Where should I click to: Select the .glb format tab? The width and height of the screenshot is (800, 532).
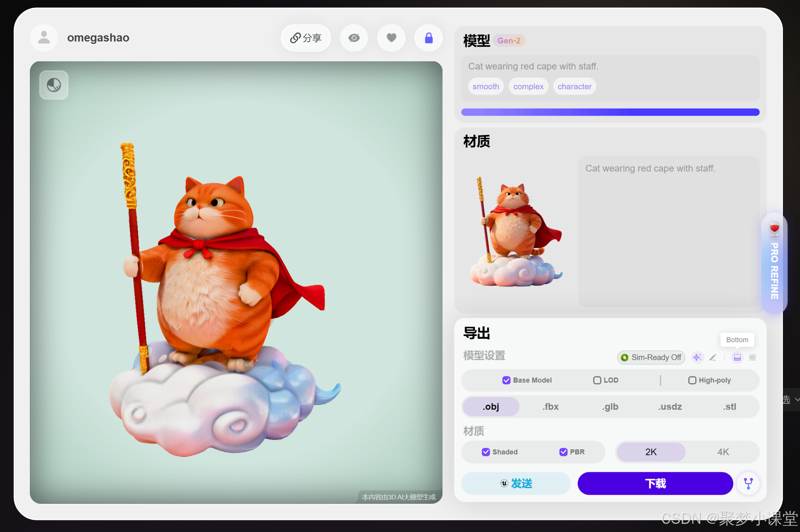(x=610, y=407)
